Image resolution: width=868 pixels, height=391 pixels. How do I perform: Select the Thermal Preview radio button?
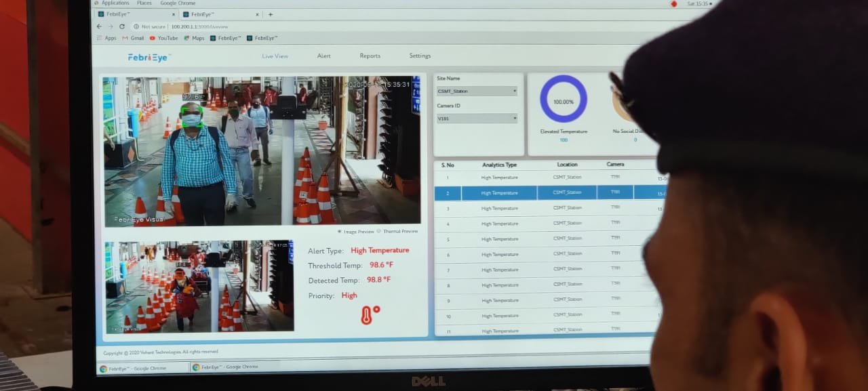point(378,231)
